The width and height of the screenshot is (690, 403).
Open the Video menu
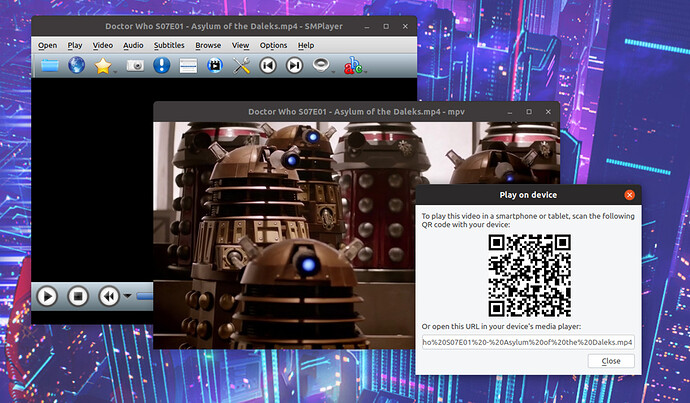click(103, 45)
